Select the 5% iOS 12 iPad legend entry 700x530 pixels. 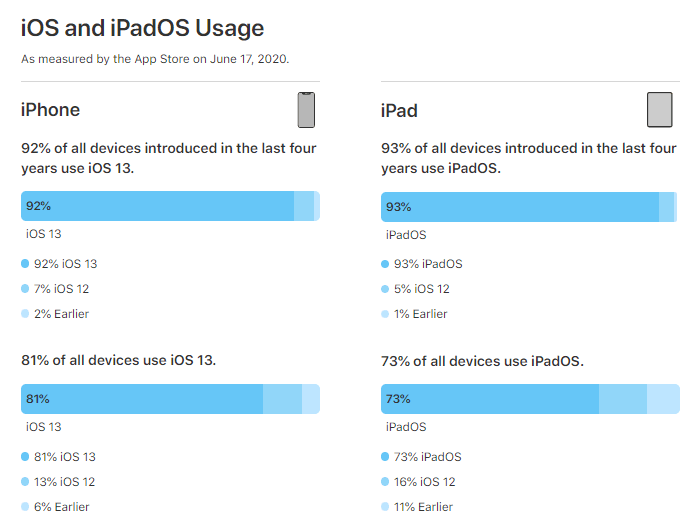[x=415, y=289]
